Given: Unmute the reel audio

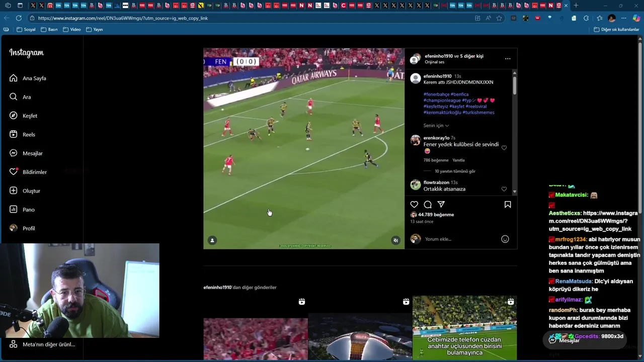Looking at the screenshot, I should point(395,240).
